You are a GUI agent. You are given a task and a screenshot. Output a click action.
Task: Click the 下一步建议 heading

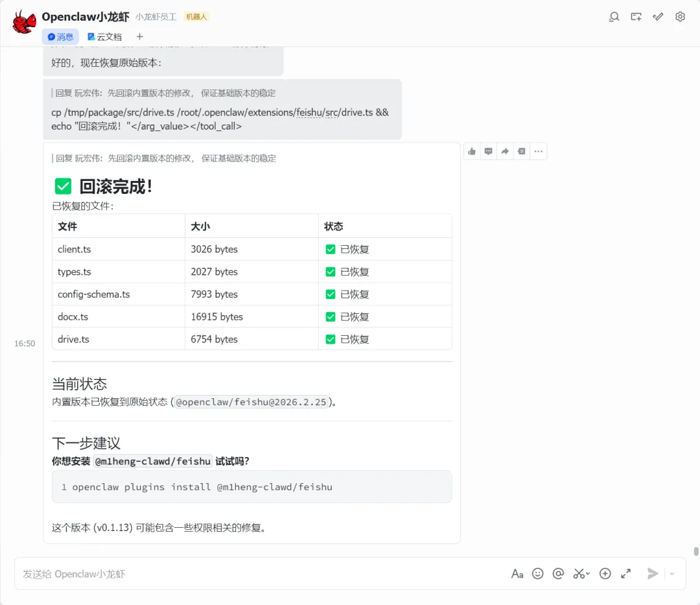[86, 444]
